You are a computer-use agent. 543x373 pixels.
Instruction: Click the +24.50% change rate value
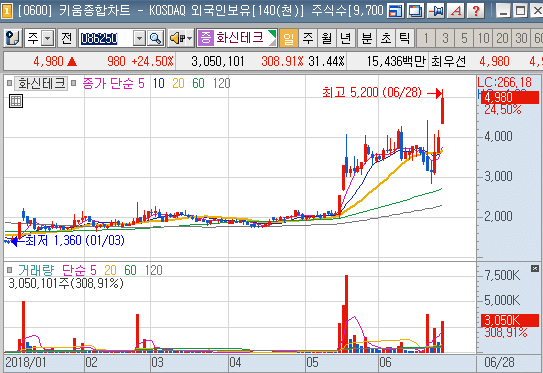(152, 62)
